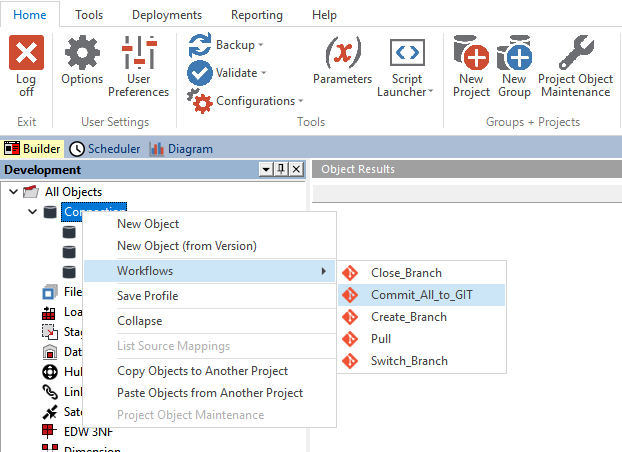Switch to the Deployments ribbon tab
The height and width of the screenshot is (452, 622).
[166, 15]
